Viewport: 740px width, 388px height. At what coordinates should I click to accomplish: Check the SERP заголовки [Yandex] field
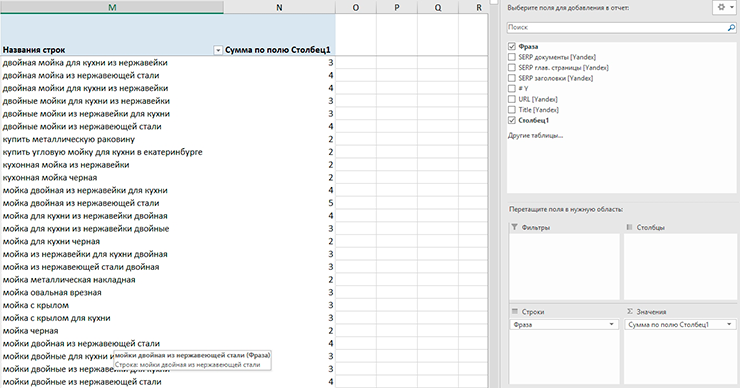pos(512,78)
